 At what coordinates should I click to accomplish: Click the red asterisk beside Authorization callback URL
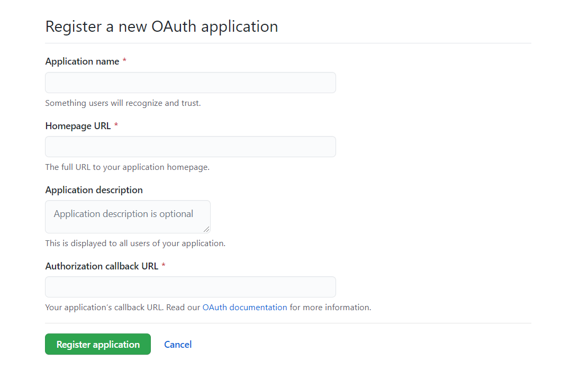[x=164, y=266]
